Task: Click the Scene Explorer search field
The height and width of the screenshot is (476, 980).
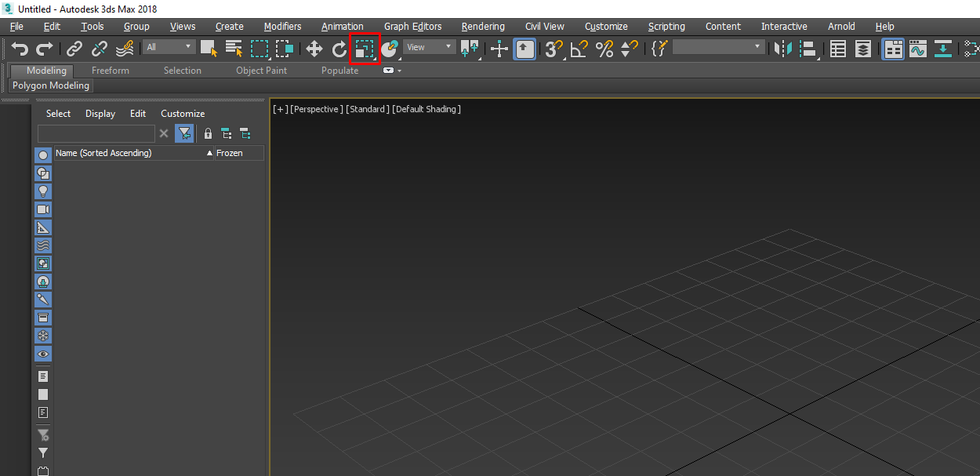Action: [96, 133]
